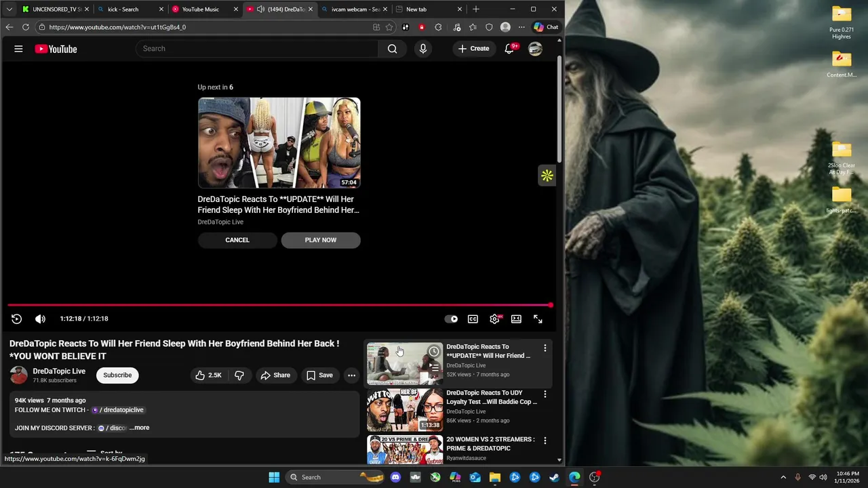Open the Create button menu
Viewport: 868px width, 488px height.
click(473, 49)
